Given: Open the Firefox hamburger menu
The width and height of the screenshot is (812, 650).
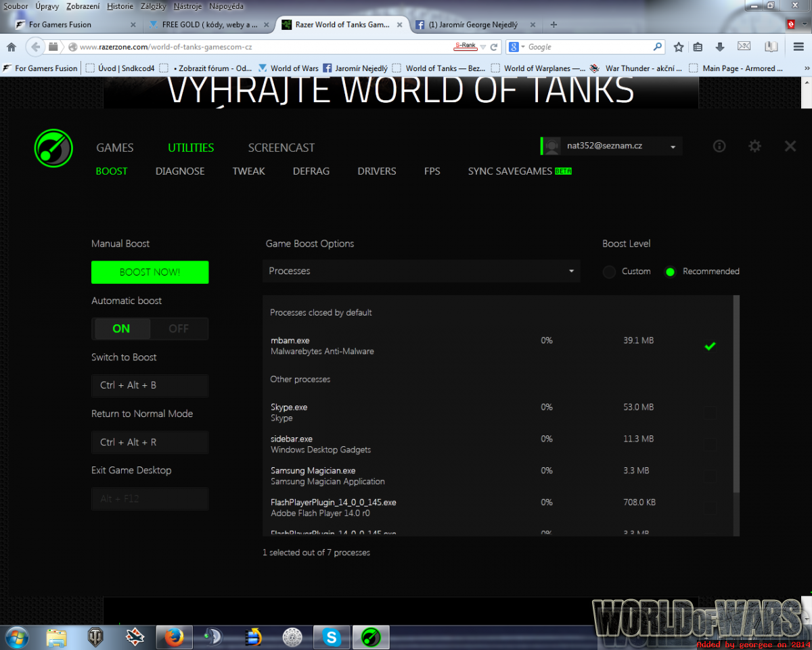Looking at the screenshot, I should 798,47.
